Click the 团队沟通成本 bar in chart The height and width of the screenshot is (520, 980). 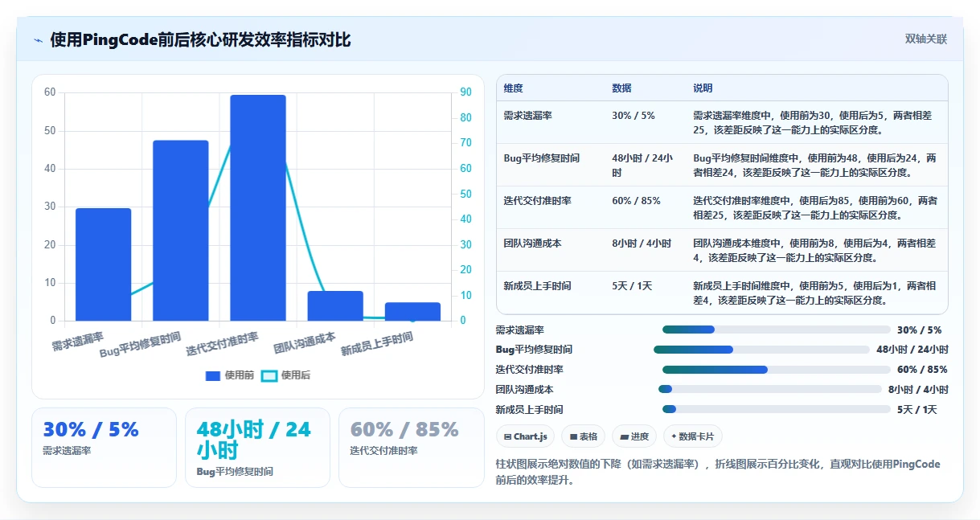[335, 306]
